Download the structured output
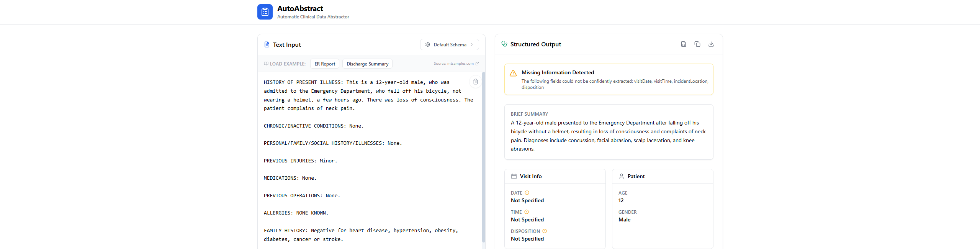 711,44
